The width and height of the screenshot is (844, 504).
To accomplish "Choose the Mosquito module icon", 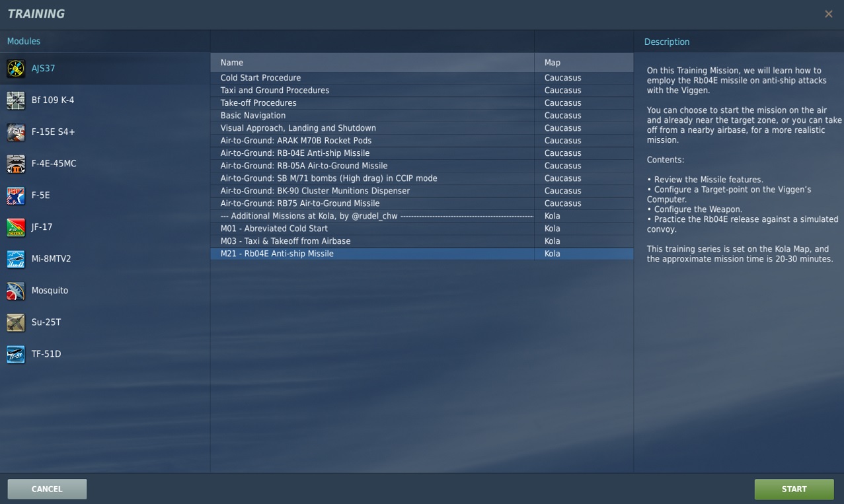I will pyautogui.click(x=16, y=291).
